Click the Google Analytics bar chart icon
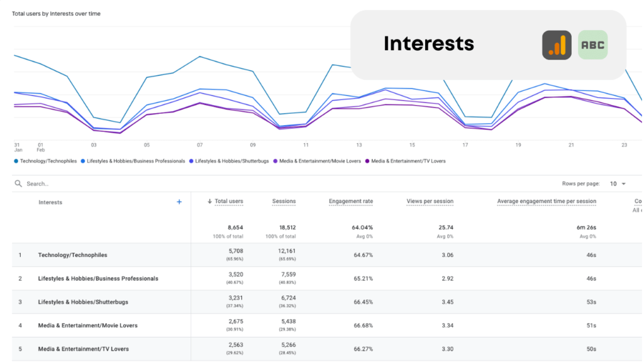The width and height of the screenshot is (644, 362). tap(557, 45)
